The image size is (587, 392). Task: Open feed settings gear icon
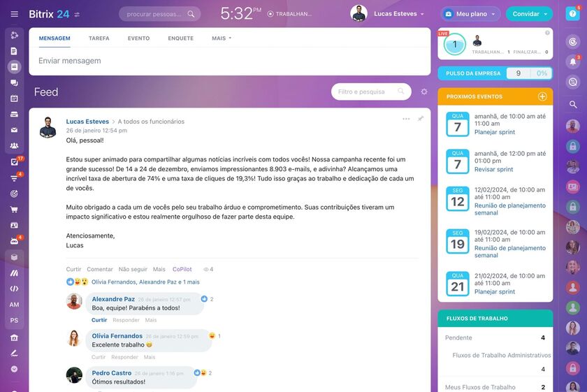[x=423, y=92]
